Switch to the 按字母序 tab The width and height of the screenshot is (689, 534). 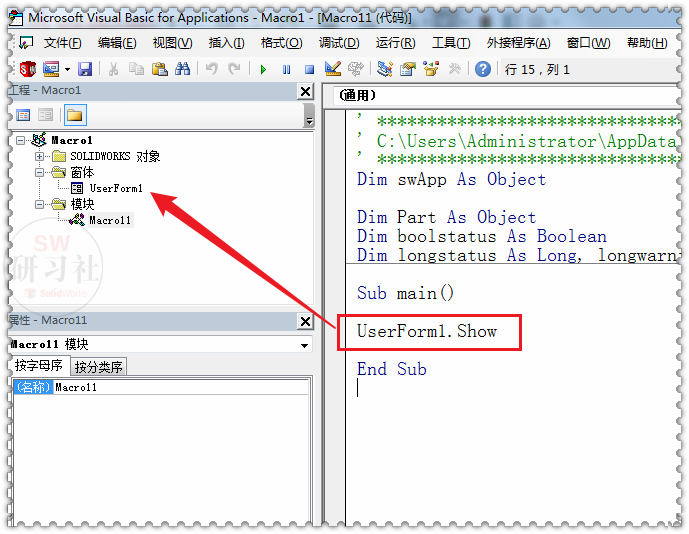pos(39,366)
